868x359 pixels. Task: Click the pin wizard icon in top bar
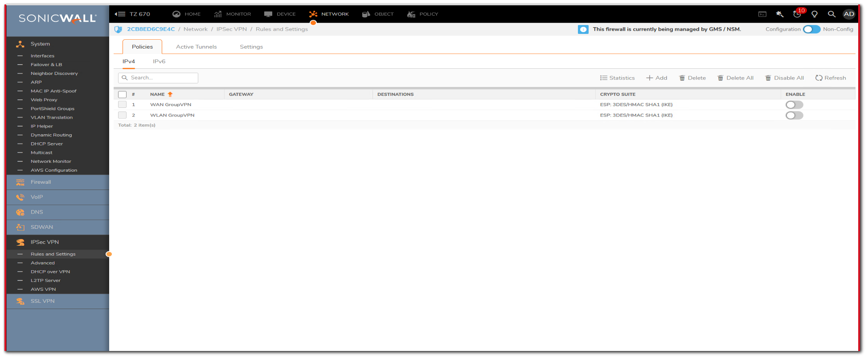[780, 14]
